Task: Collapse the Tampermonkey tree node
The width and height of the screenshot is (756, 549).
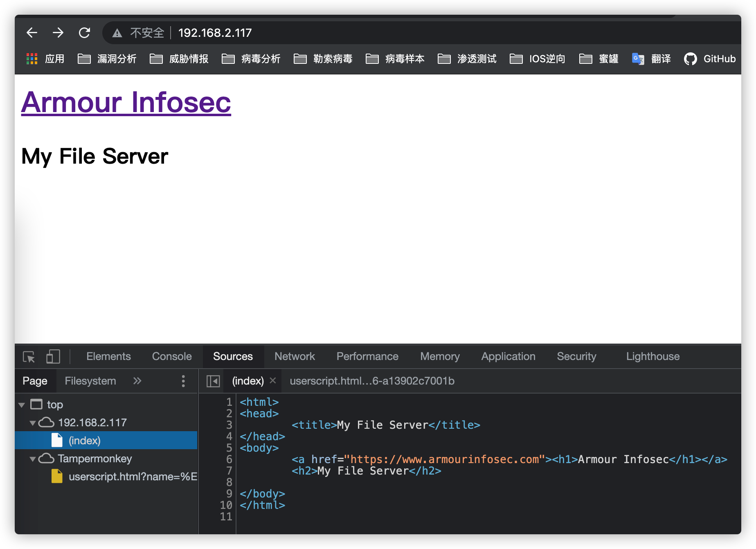Action: pos(33,459)
